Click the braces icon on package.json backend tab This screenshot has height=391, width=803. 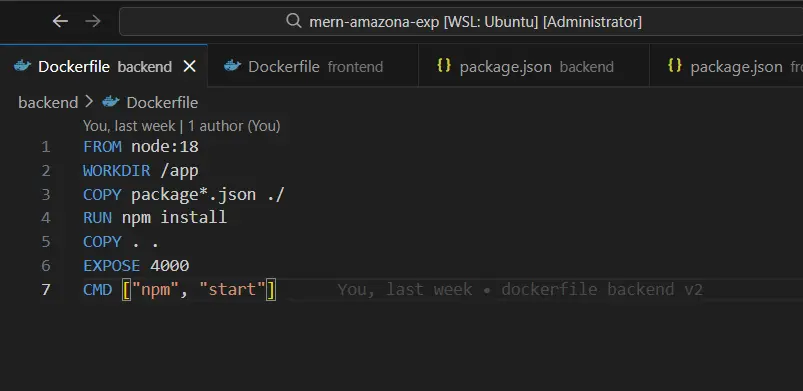point(444,66)
